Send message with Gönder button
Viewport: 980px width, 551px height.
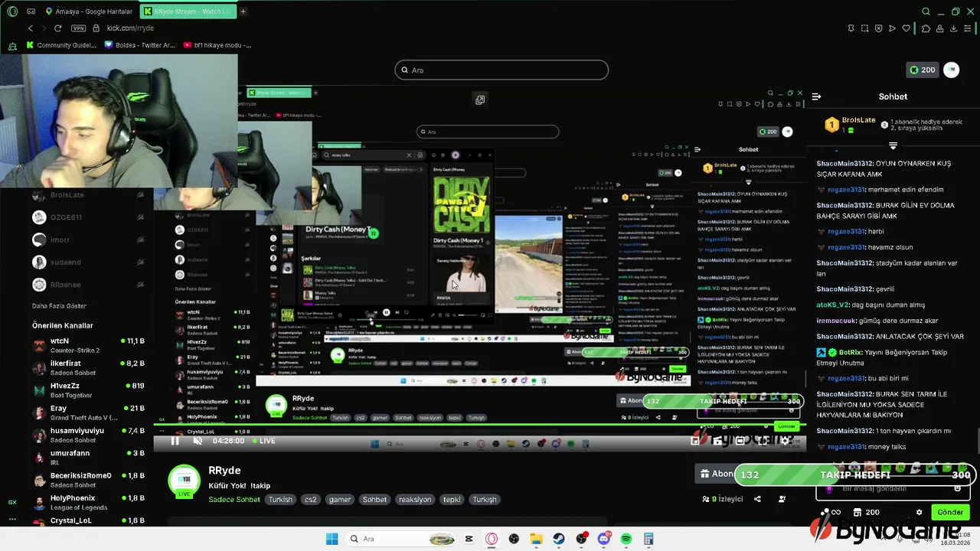[x=950, y=513]
